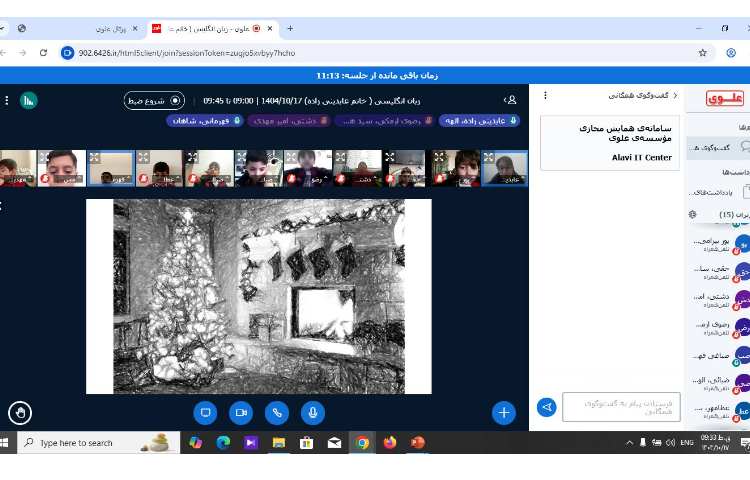Click the muted chip دشتی، امیر مهدی
750x480 pixels.
(288, 121)
